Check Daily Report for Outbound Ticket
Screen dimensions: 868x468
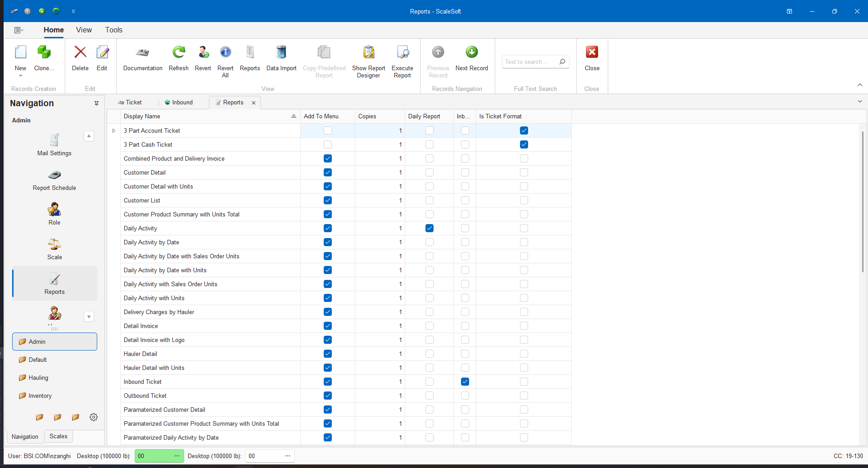click(x=429, y=396)
